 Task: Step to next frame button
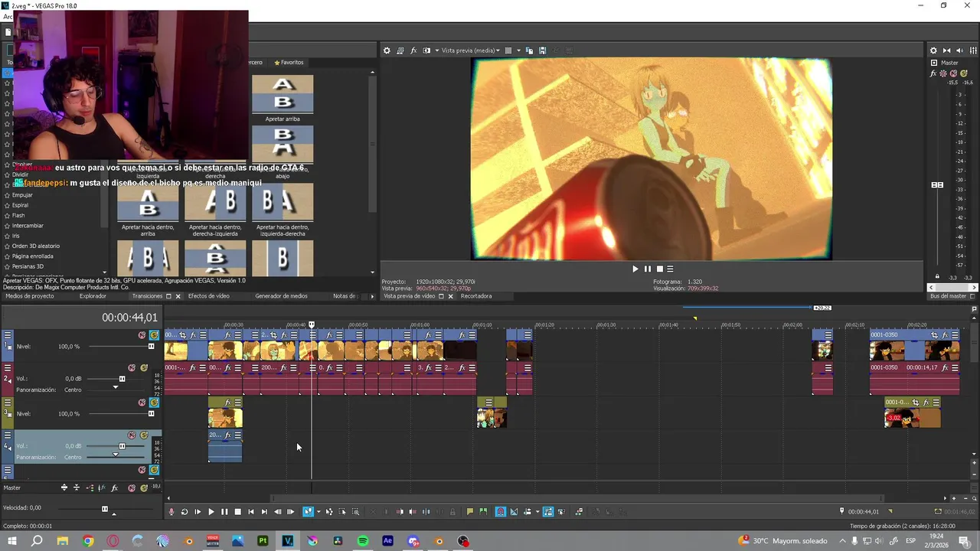pos(290,512)
